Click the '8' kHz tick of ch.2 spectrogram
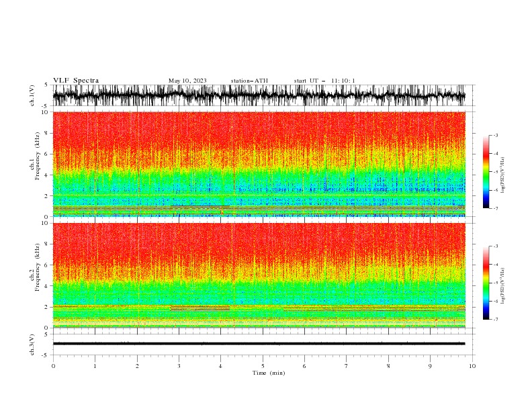This screenshot has height=411, width=532. coord(46,244)
